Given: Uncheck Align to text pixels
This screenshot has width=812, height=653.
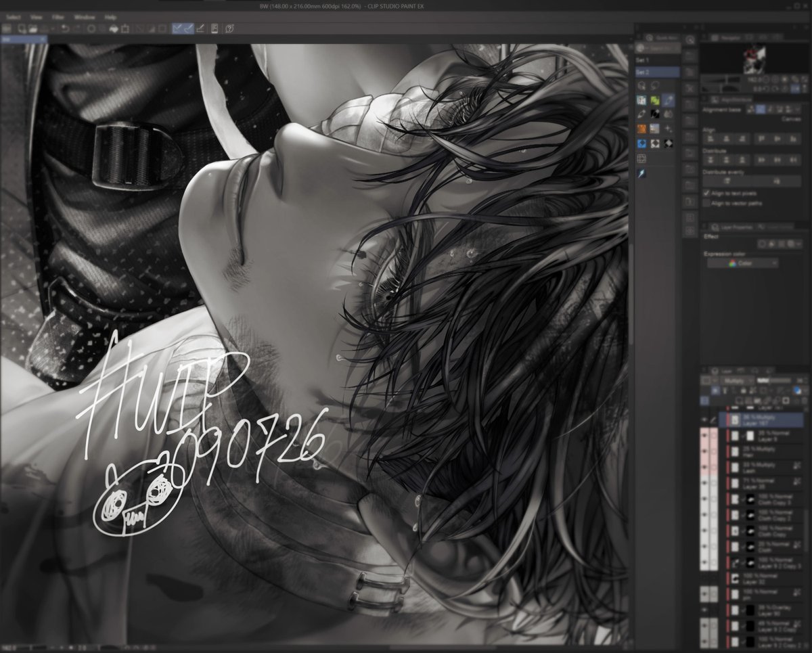Looking at the screenshot, I should 706,193.
